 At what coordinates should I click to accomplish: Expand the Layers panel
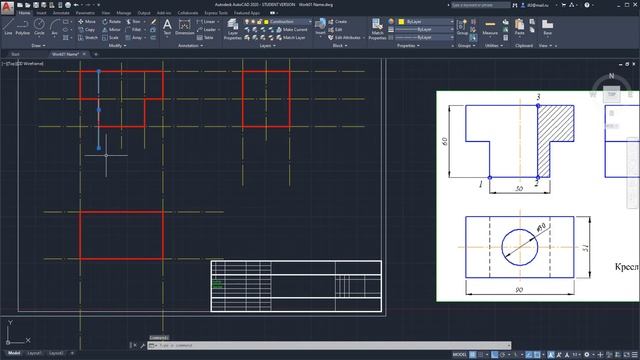pyautogui.click(x=267, y=46)
